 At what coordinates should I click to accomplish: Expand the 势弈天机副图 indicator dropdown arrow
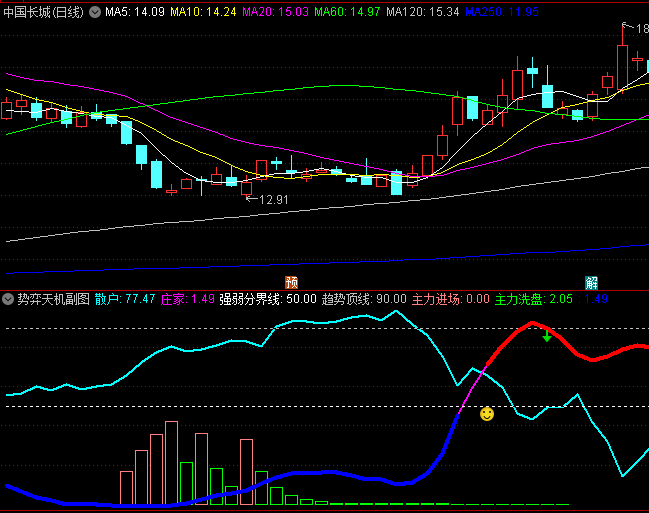pyautogui.click(x=8, y=299)
